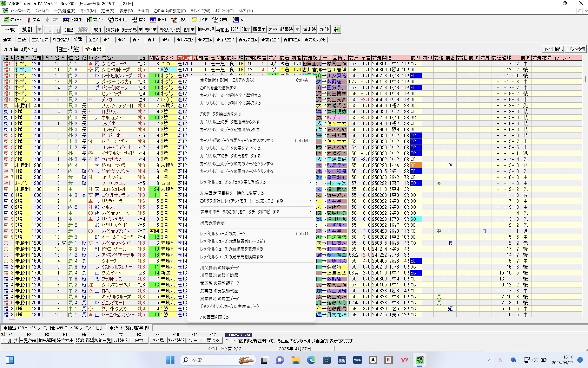
Task: Open File Explorer from the taskbar
Action: tap(295, 360)
